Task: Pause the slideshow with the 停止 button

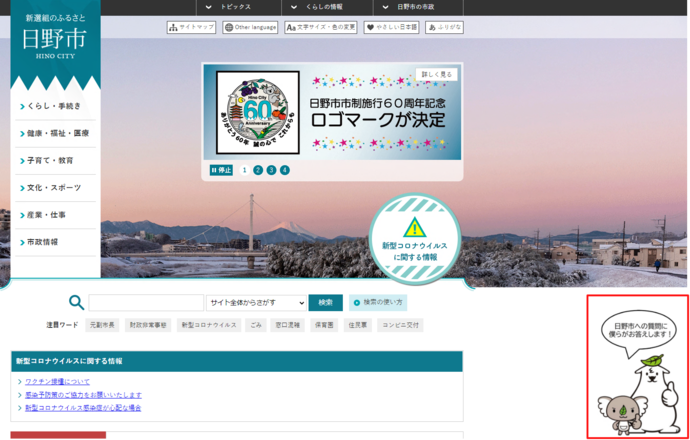Action: 221,170
